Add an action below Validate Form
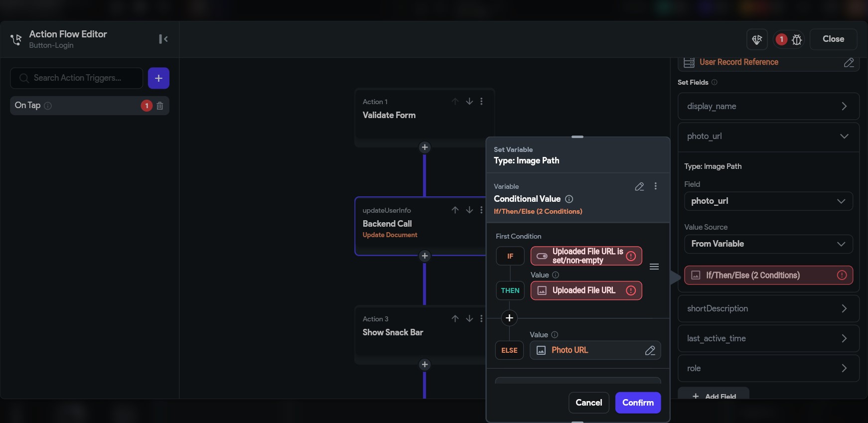 (425, 147)
